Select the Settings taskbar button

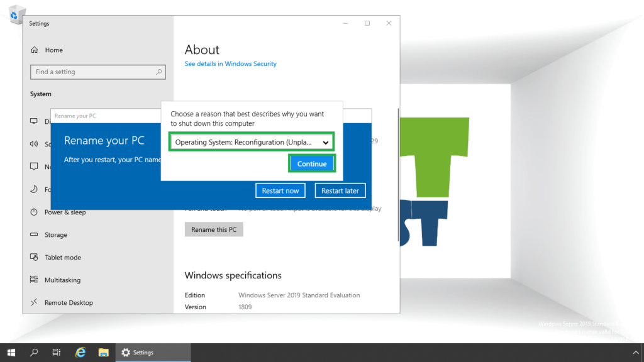[153, 353]
